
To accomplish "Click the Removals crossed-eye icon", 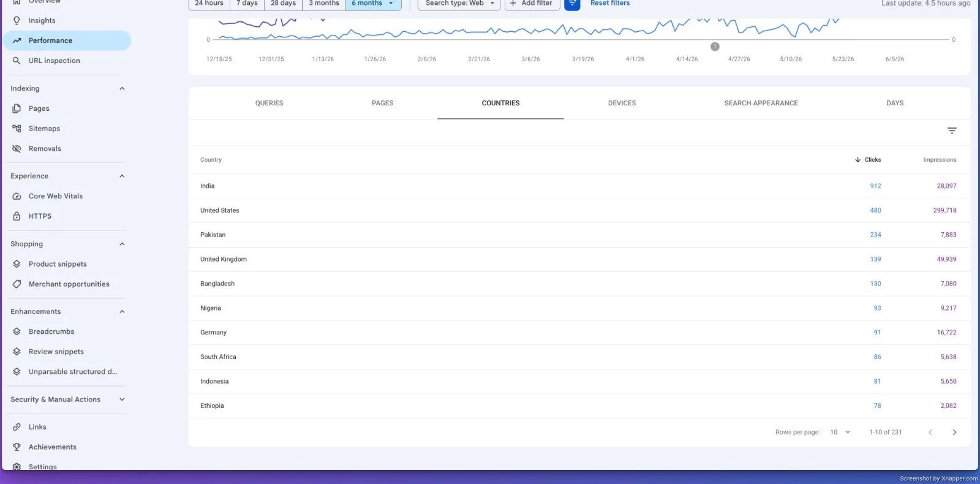I will 17,149.
